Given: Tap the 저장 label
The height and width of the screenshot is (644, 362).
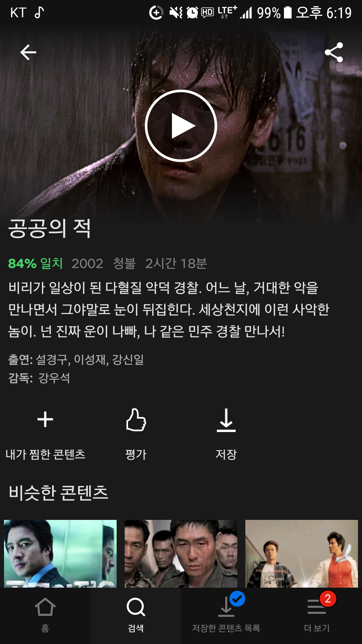Looking at the screenshot, I should click(226, 454).
